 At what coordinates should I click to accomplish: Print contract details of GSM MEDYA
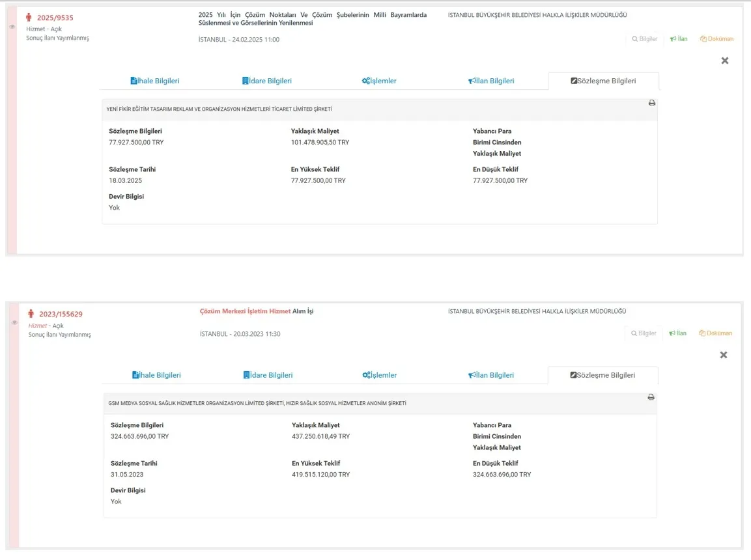pos(651,397)
